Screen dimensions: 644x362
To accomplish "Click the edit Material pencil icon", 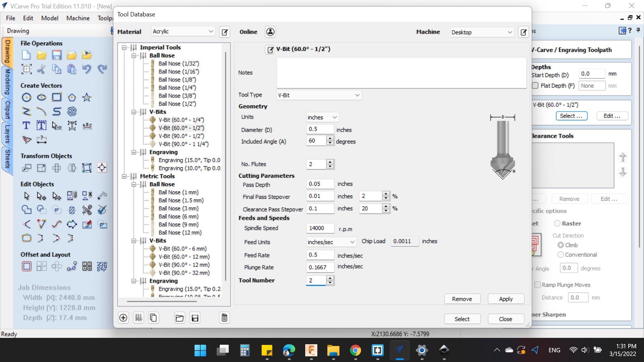I will pyautogui.click(x=224, y=32).
